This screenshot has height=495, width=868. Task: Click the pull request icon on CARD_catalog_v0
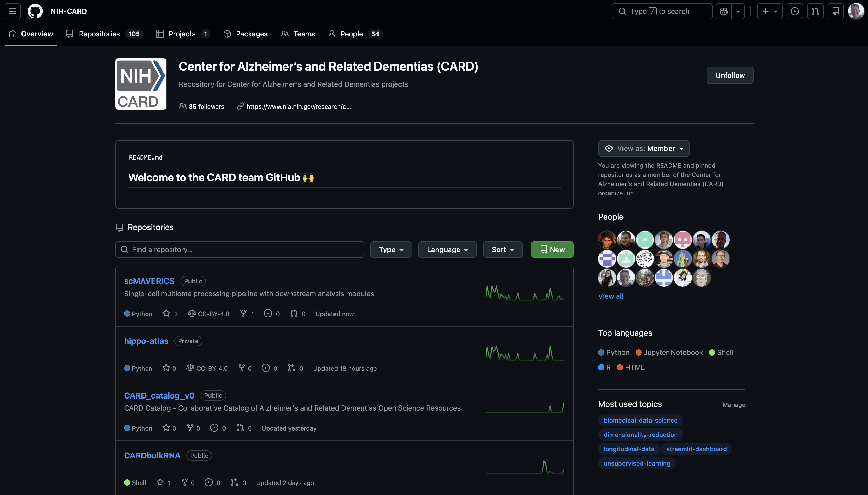tap(240, 428)
